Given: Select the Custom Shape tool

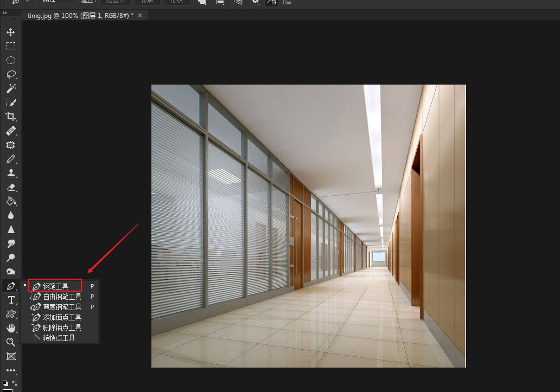Looking at the screenshot, I should 11,314.
